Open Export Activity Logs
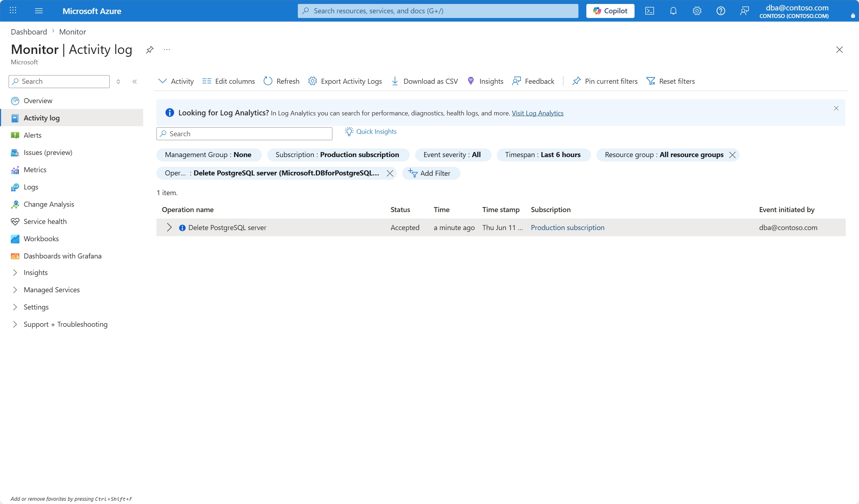The image size is (859, 504). [345, 81]
